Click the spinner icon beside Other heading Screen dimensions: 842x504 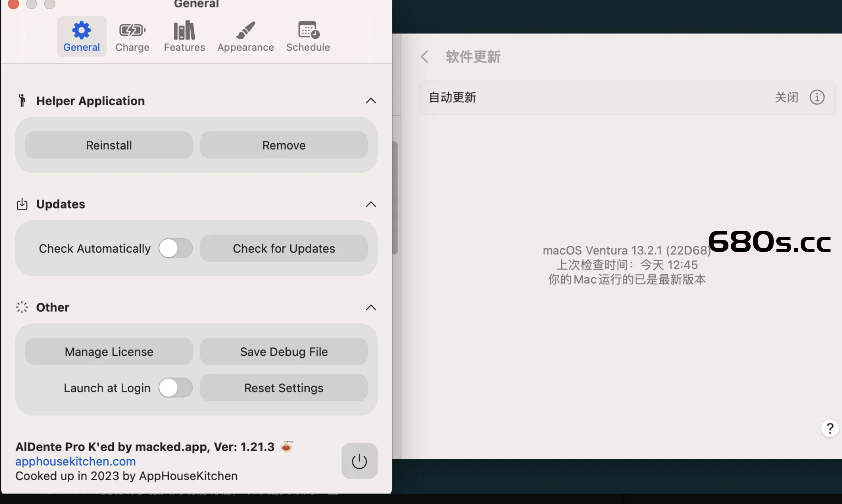[x=22, y=307]
